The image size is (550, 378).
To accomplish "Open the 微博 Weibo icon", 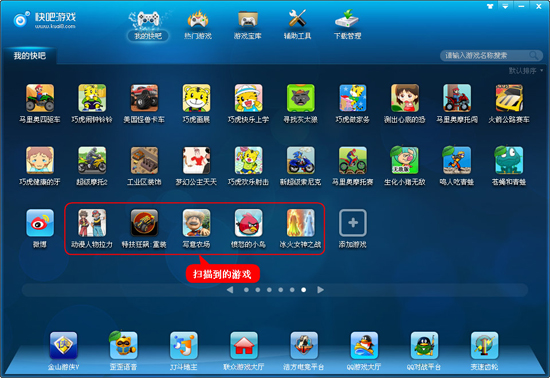I will point(40,223).
